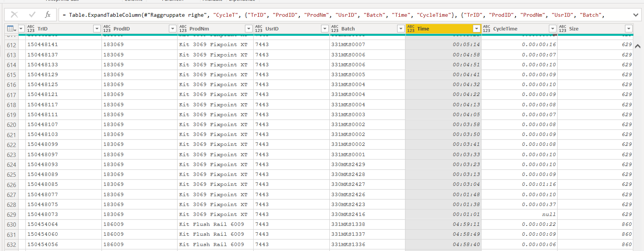This screenshot has height=251, width=644.
Task: Click ProdID cell 186009 in row 631
Action: click(140, 234)
